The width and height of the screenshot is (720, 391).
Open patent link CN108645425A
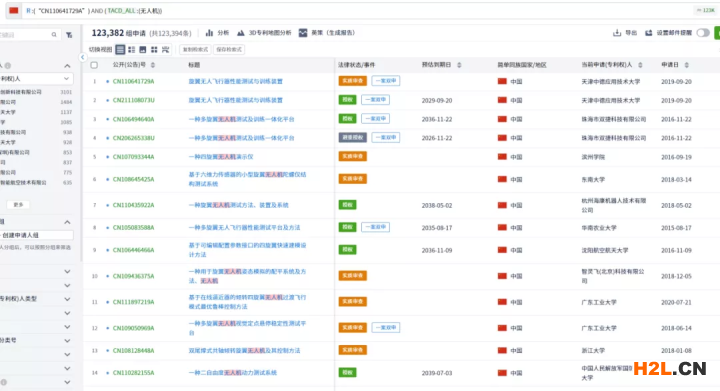coord(134,179)
